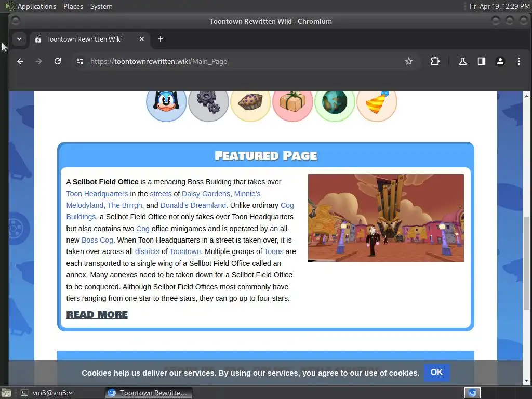Click scrollbar down arrow
This screenshot has width=532, height=399.
point(526,381)
